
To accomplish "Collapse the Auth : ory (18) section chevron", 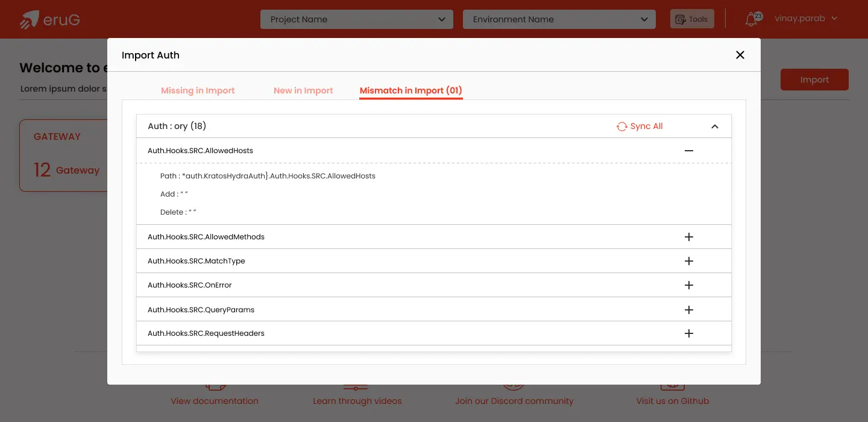I will click(x=715, y=127).
